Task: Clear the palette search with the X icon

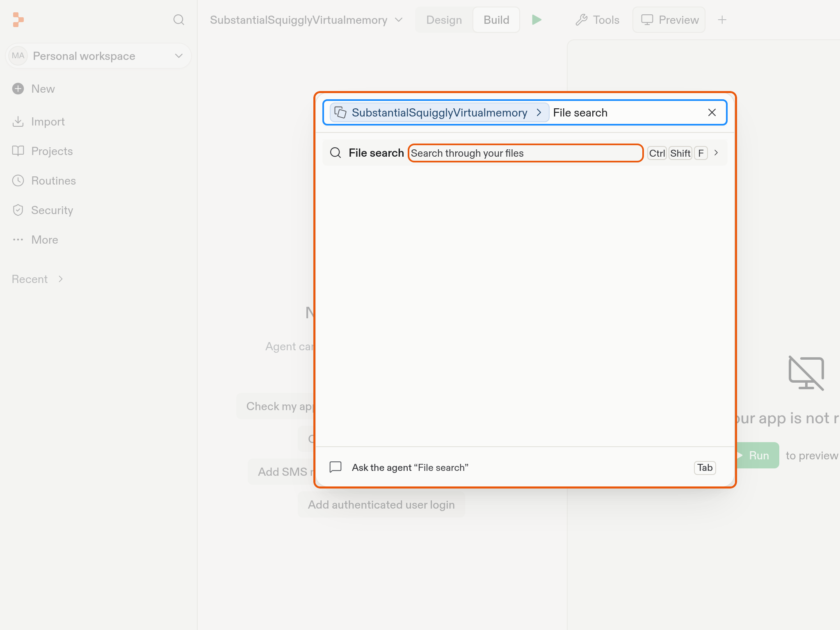Action: click(712, 112)
